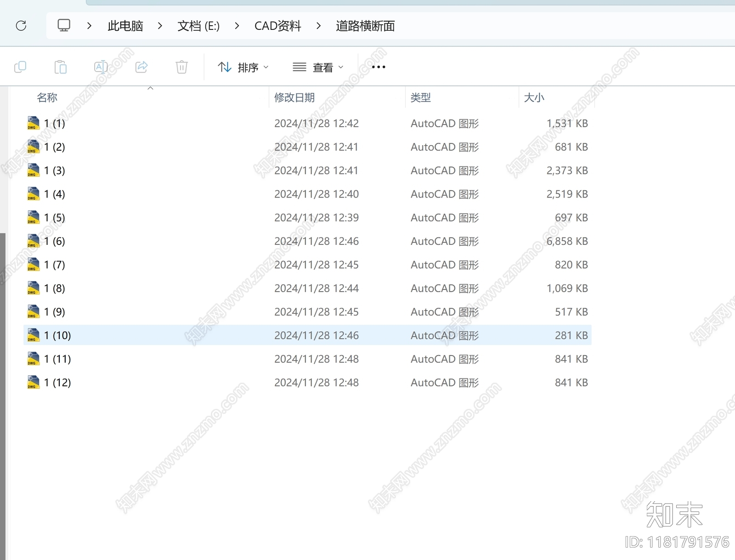The image size is (735, 560).
Task: Click size value 1,531 KB
Action: pyautogui.click(x=567, y=123)
